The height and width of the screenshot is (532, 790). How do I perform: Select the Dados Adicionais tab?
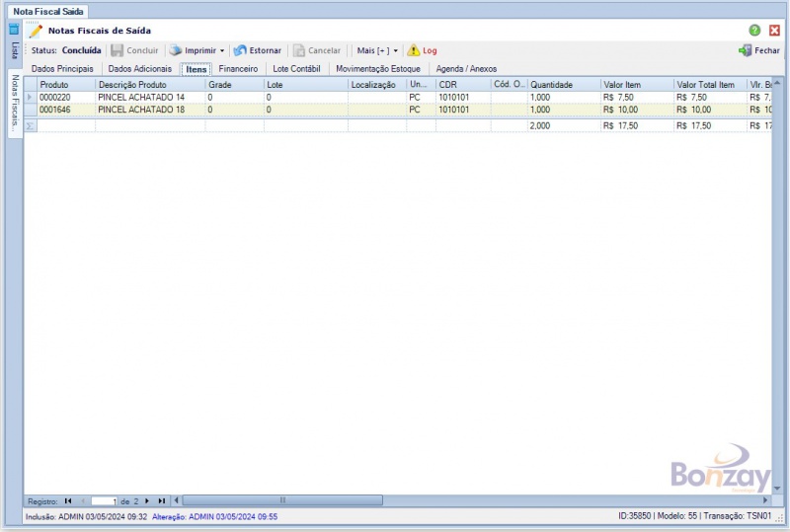(x=139, y=69)
